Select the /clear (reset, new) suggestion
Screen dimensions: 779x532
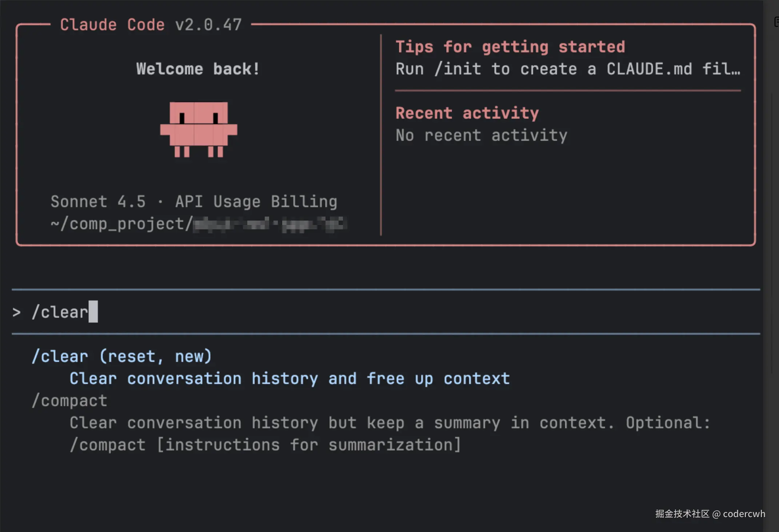122,356
